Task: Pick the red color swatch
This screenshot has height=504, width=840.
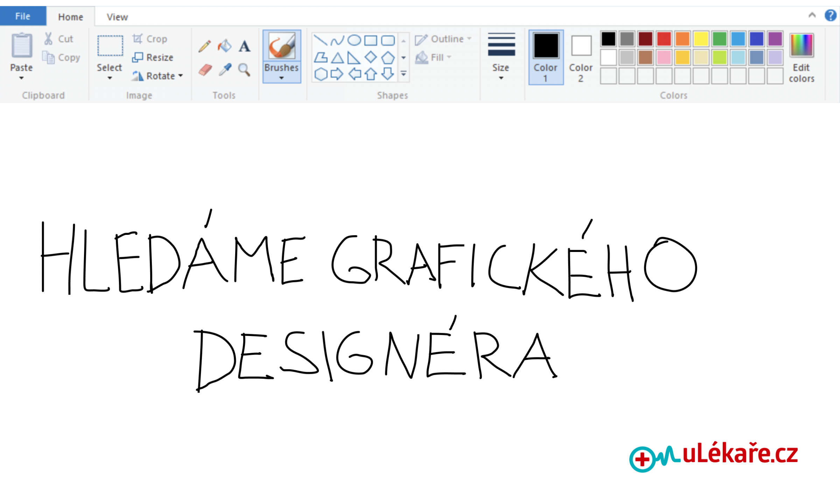Action: [664, 39]
